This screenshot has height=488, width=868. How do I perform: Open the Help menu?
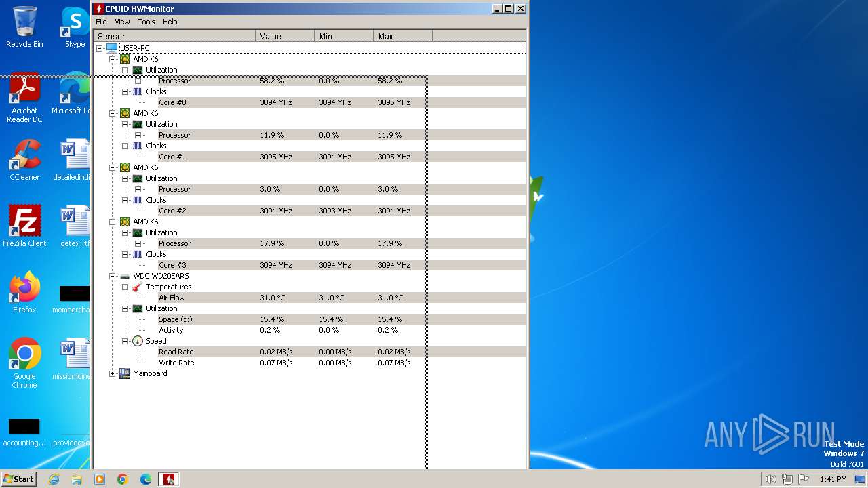pos(170,22)
